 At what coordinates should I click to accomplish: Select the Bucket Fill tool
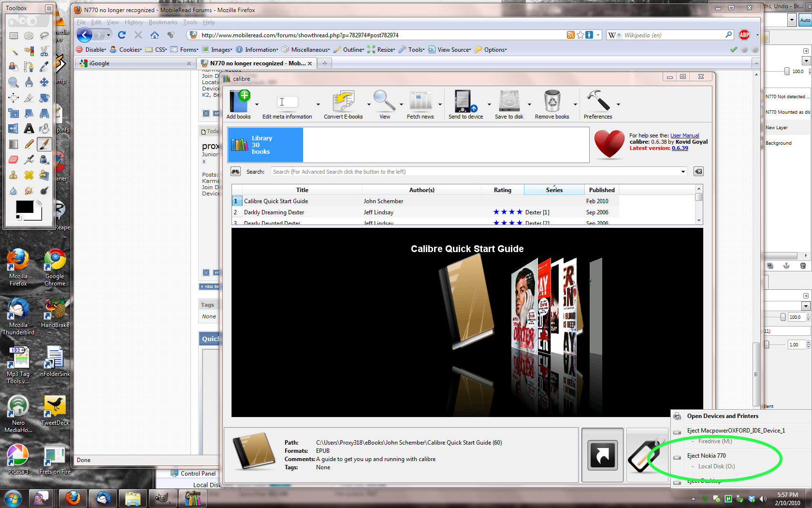44,129
